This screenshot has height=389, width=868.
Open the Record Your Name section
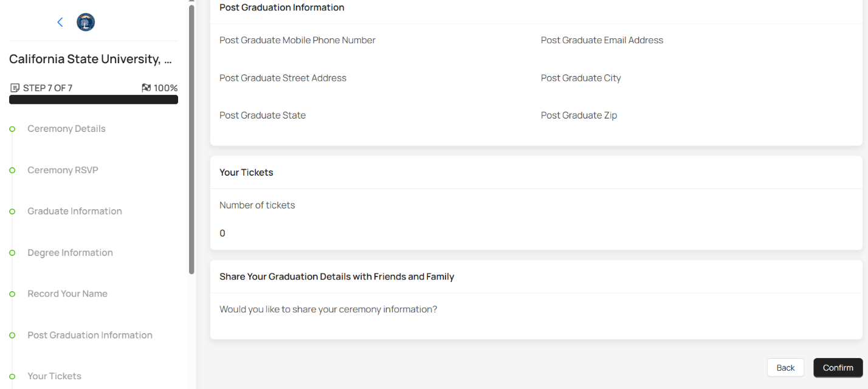click(x=67, y=294)
